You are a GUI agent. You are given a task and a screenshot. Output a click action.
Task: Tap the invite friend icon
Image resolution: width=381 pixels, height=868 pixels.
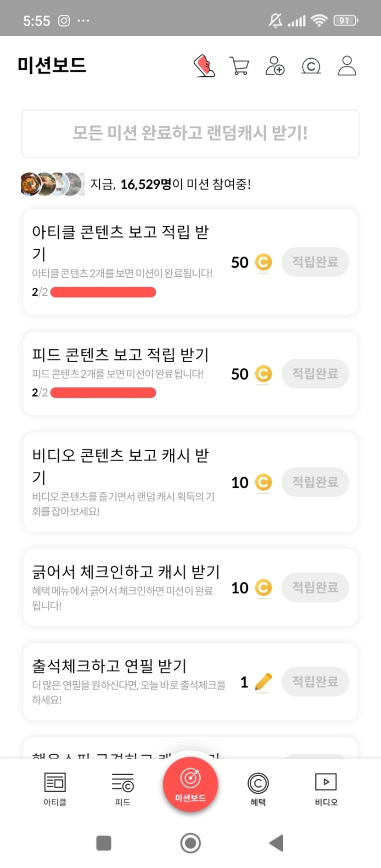coord(275,66)
